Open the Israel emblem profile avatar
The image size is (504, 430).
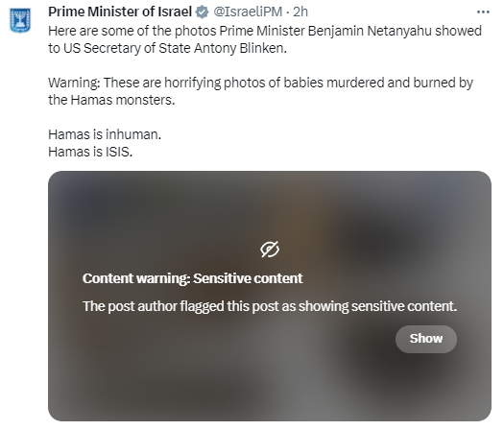click(20, 20)
